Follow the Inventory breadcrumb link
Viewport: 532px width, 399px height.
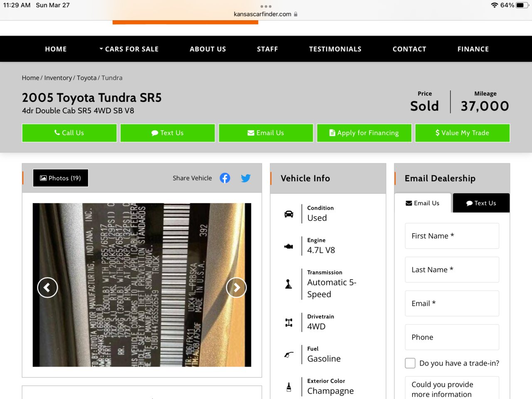point(58,78)
